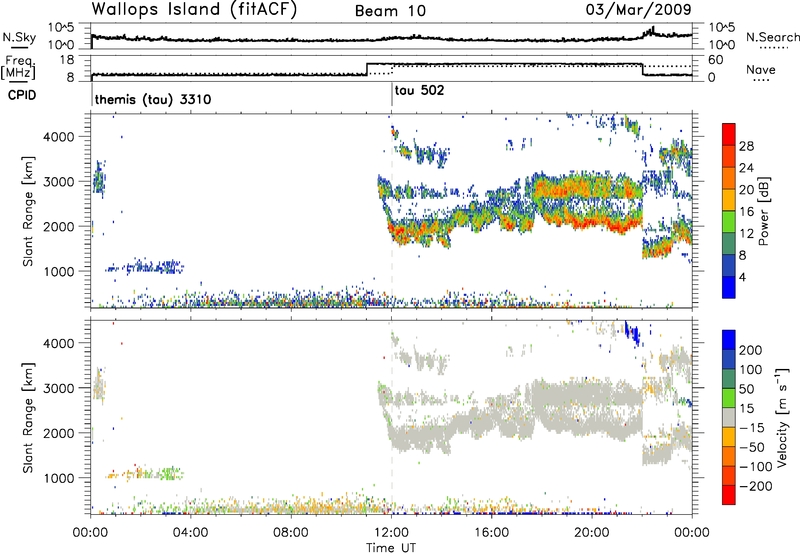Click the "60" Nave axis tick label
The image size is (800, 554).
pyautogui.click(x=715, y=60)
